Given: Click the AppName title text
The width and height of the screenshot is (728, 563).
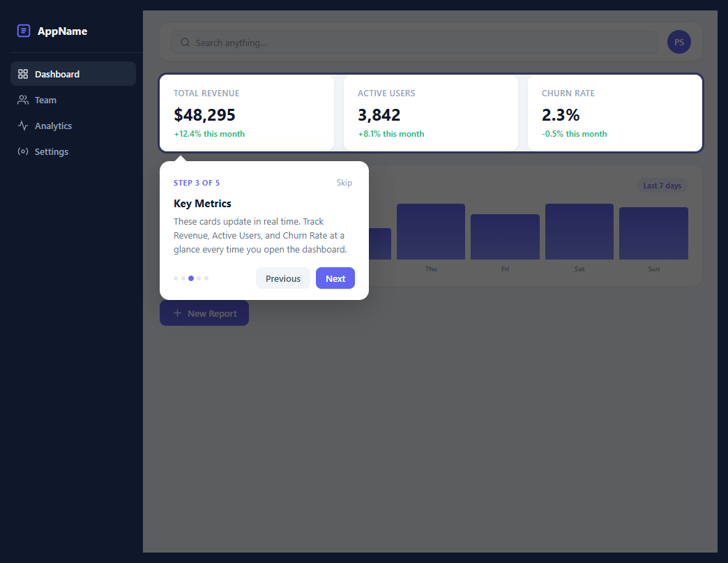Looking at the screenshot, I should coord(62,31).
